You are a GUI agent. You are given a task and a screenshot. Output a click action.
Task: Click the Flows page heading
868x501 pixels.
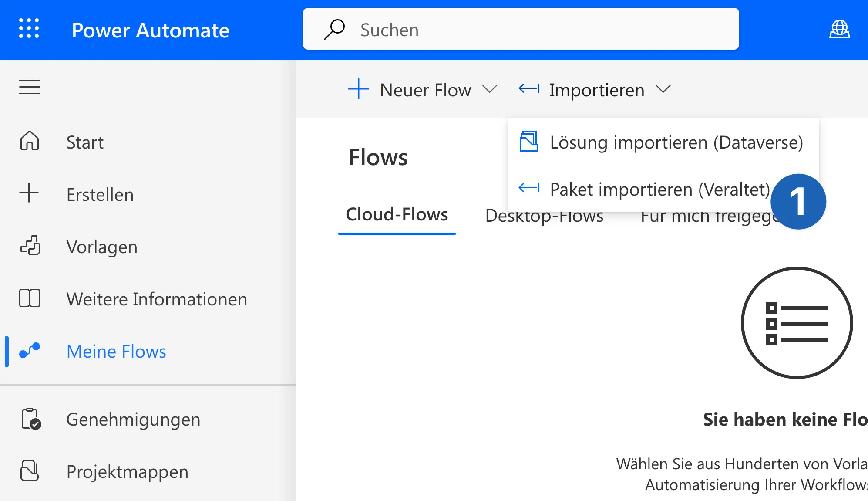tap(378, 157)
